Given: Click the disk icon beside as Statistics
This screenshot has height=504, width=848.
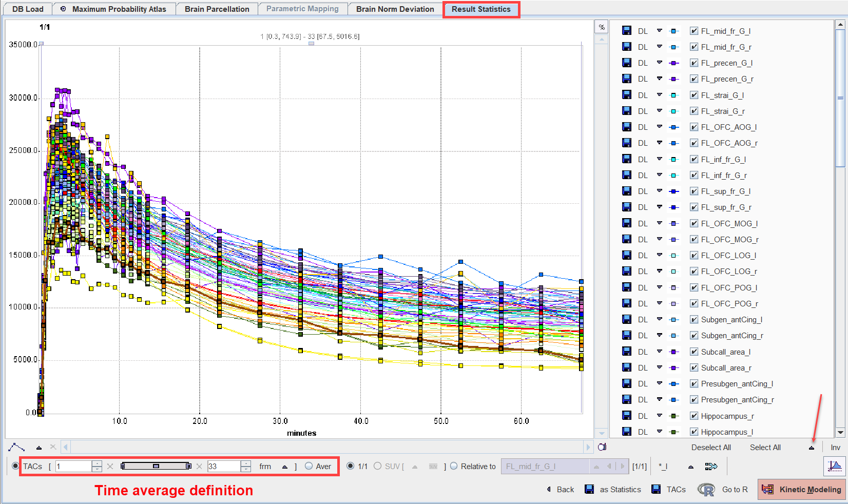Looking at the screenshot, I should point(589,489).
